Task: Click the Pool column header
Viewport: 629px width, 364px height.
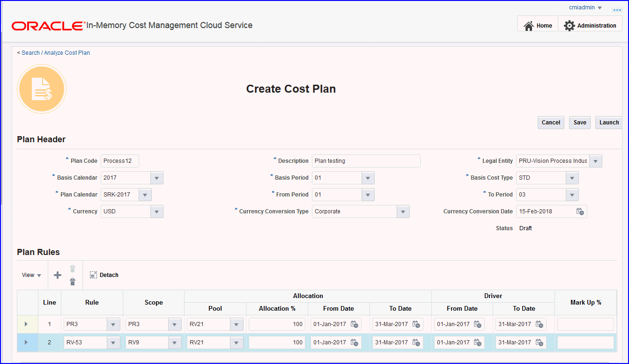Action: 215,309
